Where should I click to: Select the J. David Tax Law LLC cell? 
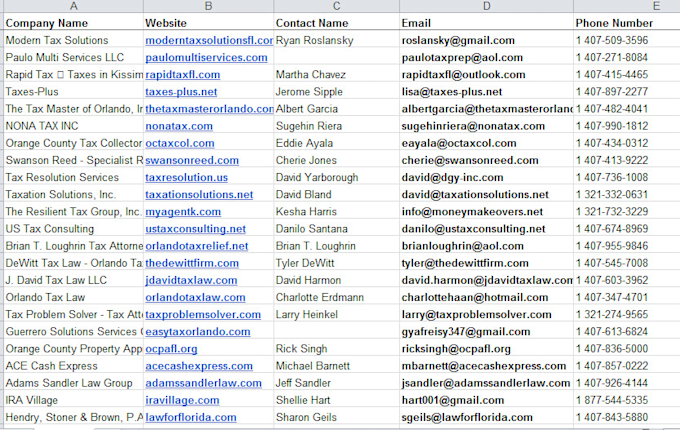[74, 280]
